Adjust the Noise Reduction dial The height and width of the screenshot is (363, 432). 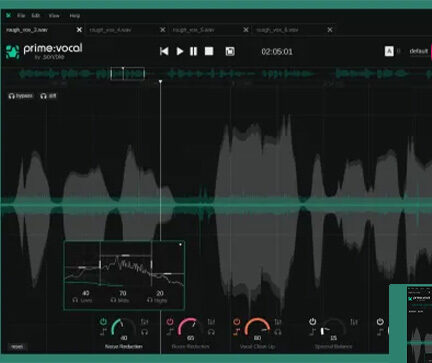tap(123, 327)
